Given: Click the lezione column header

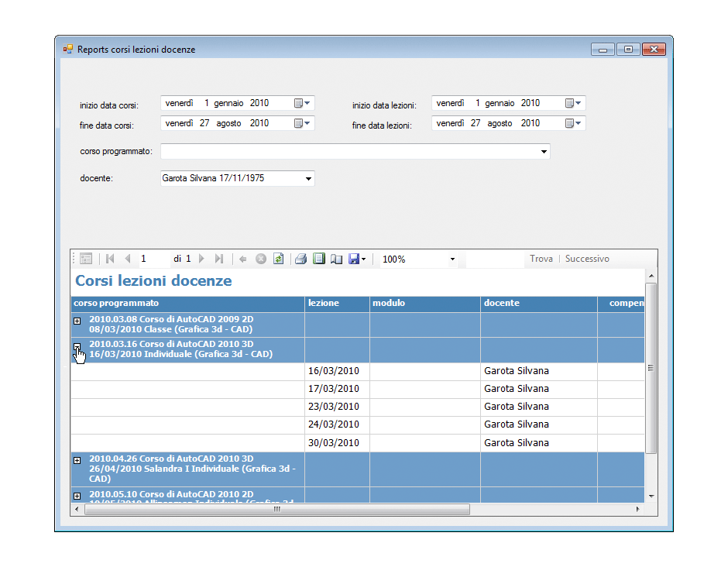Looking at the screenshot, I should [337, 303].
